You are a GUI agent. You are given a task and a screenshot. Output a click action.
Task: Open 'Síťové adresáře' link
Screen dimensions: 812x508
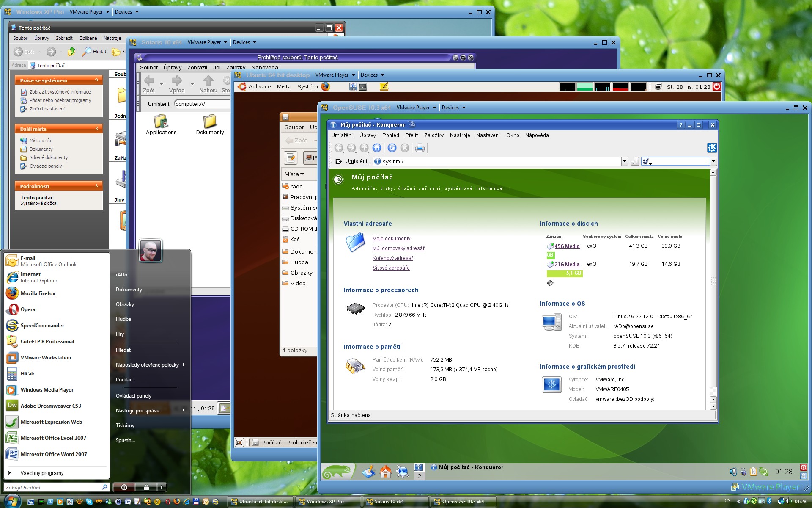click(x=391, y=268)
